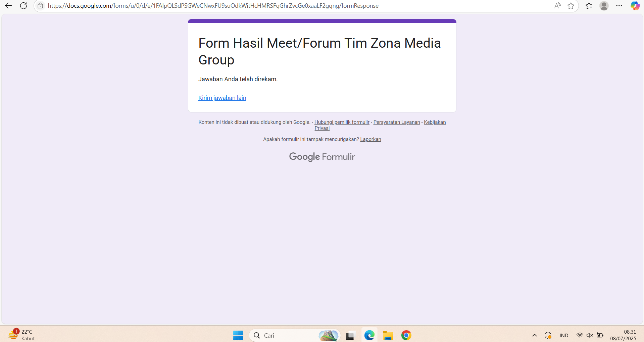644x342 pixels.
Task: Open Task View from the taskbar
Action: coord(350,335)
